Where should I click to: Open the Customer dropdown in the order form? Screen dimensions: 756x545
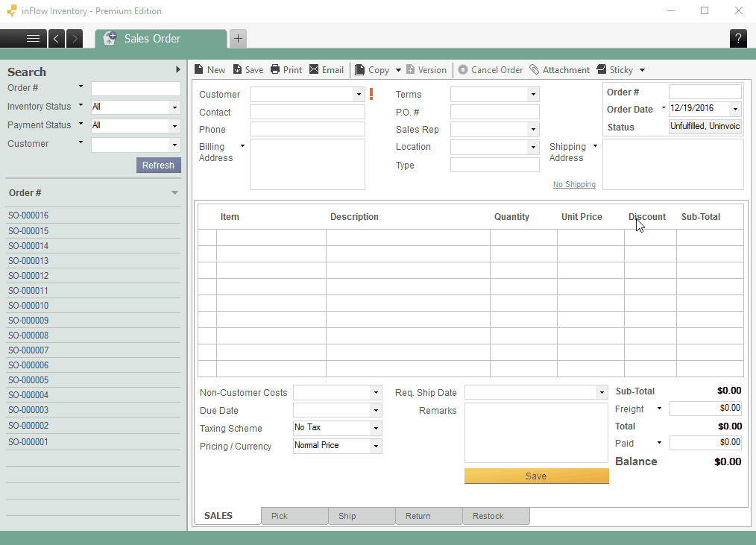[x=358, y=95]
